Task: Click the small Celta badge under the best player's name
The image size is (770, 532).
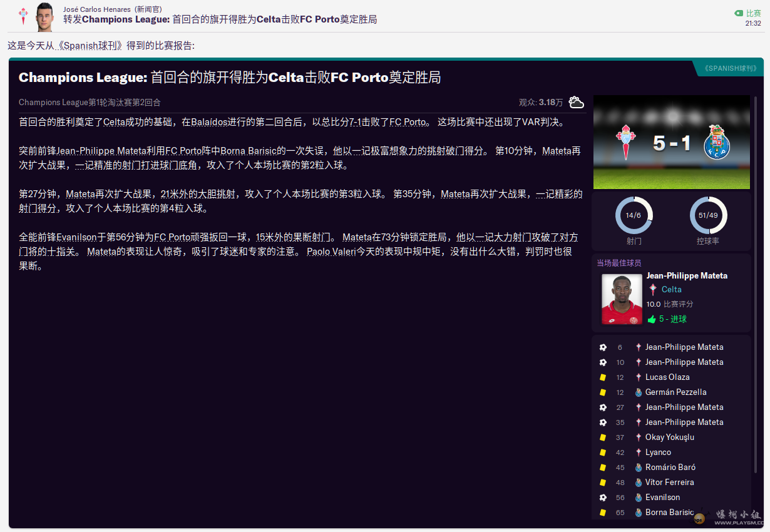Action: (x=653, y=289)
